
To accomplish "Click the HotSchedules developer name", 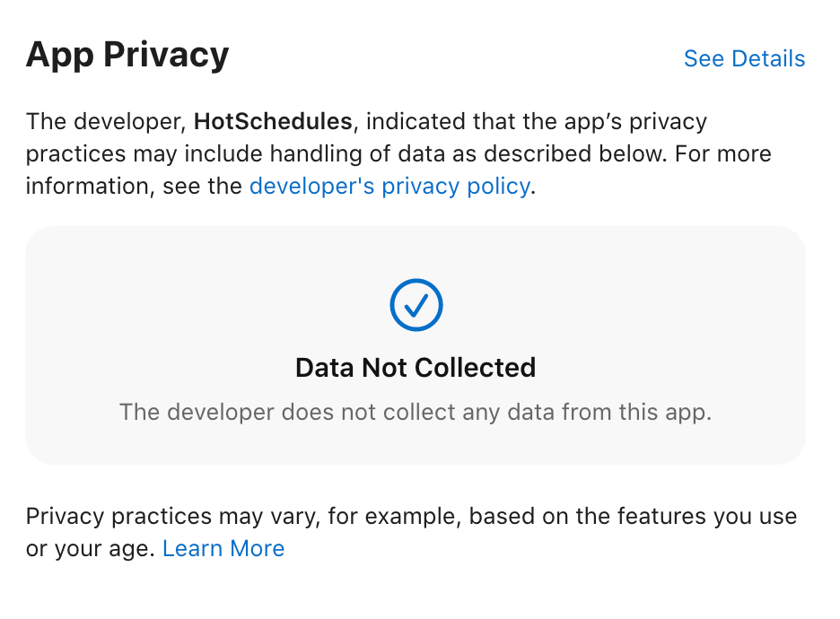I will click(x=274, y=121).
